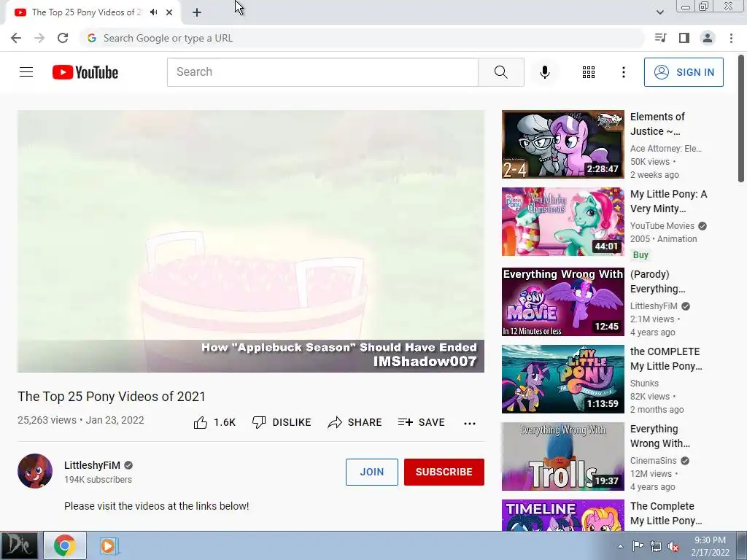This screenshot has width=747, height=560.
Task: Open '(Parody) Everything...' video title
Action: (657, 281)
